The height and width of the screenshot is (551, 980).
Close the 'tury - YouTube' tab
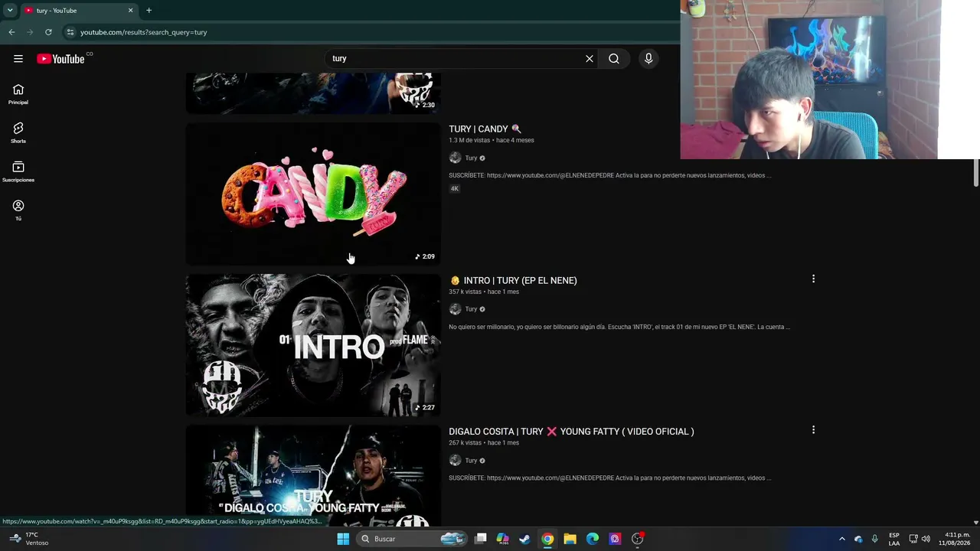click(130, 11)
